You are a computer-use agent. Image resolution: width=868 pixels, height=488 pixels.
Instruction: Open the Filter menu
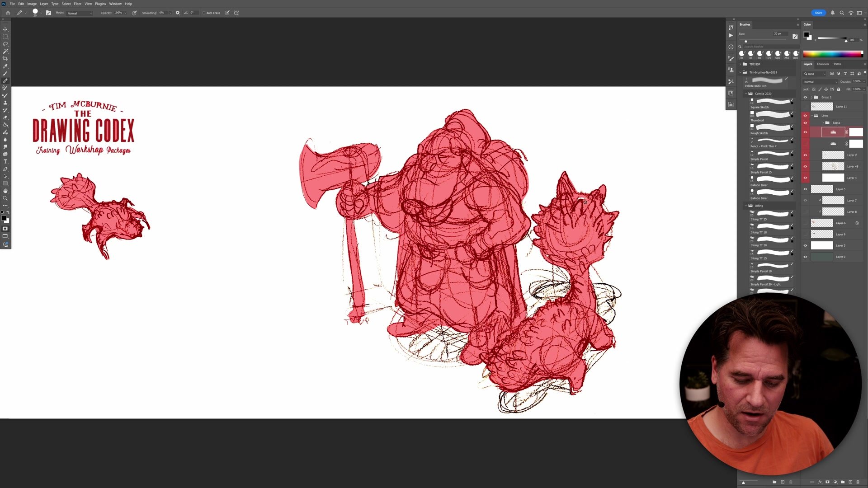tap(77, 4)
